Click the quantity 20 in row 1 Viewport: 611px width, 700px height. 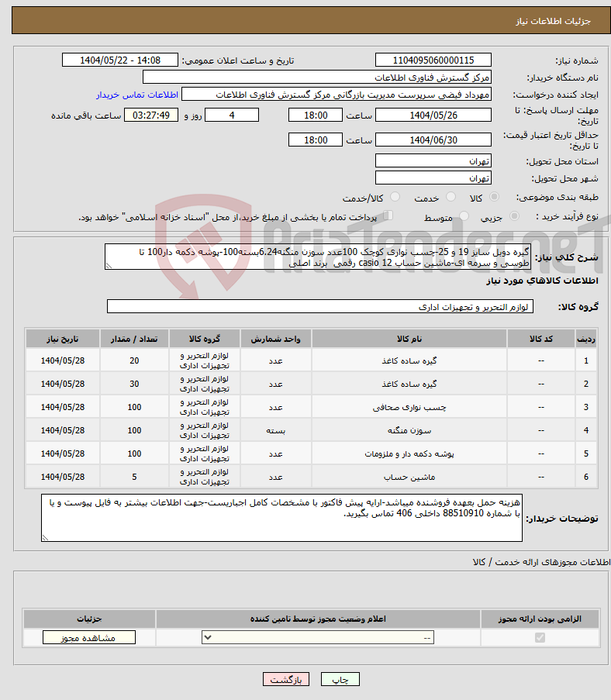pyautogui.click(x=134, y=360)
